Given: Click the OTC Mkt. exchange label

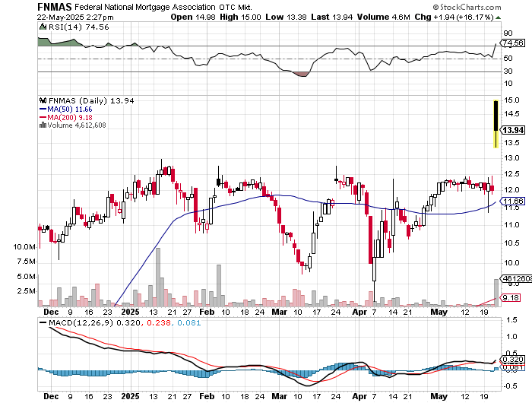Looking at the screenshot, I should tap(236, 7).
